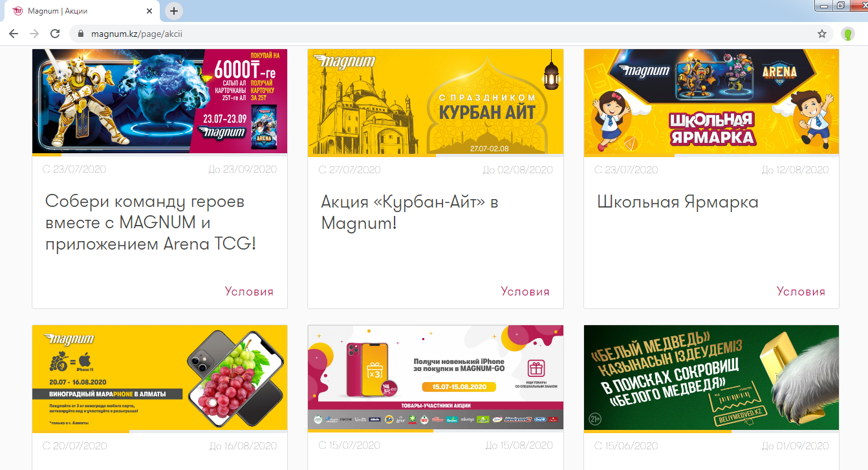
Task: Select start date С 15/07/2020
Action: pos(350,445)
